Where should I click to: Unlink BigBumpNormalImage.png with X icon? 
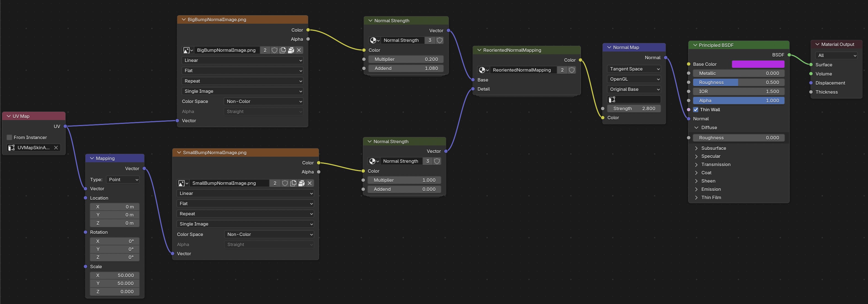(299, 50)
